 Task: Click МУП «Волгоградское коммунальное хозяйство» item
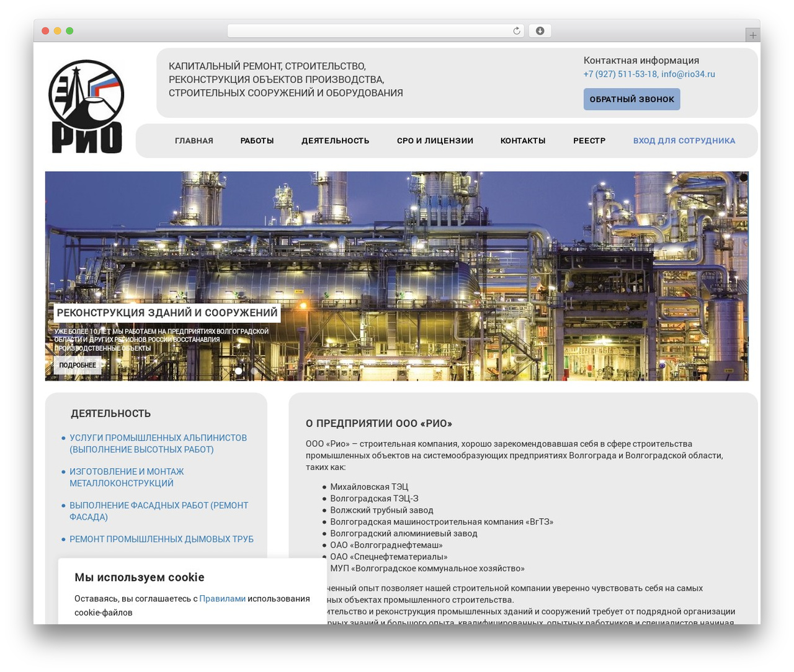click(x=427, y=568)
